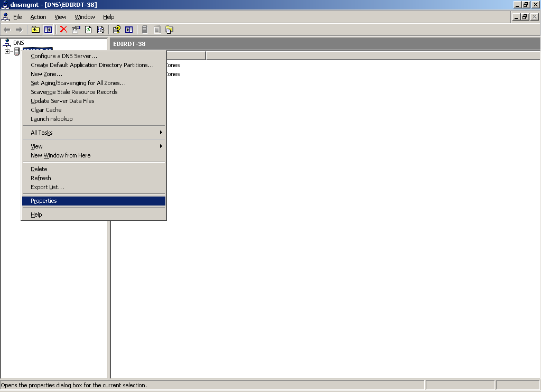This screenshot has height=392, width=541.
Task: Click the Back arrow toolbar icon
Action: 7,30
